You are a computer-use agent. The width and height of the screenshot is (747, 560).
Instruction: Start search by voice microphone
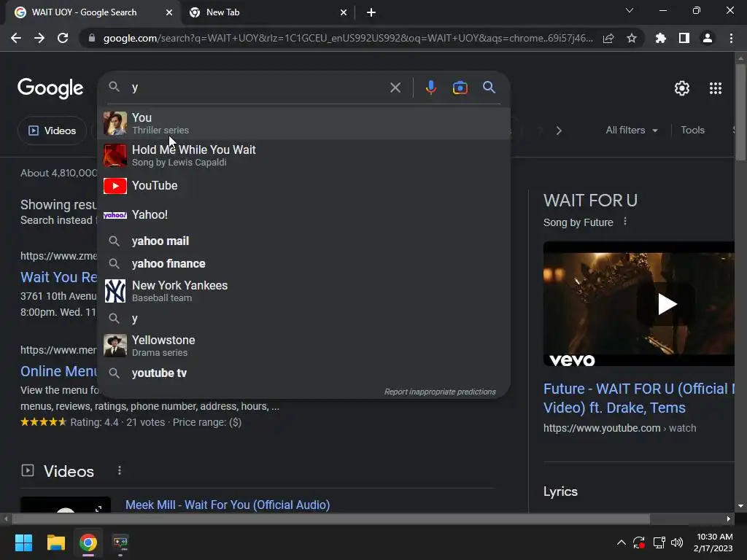pos(430,87)
